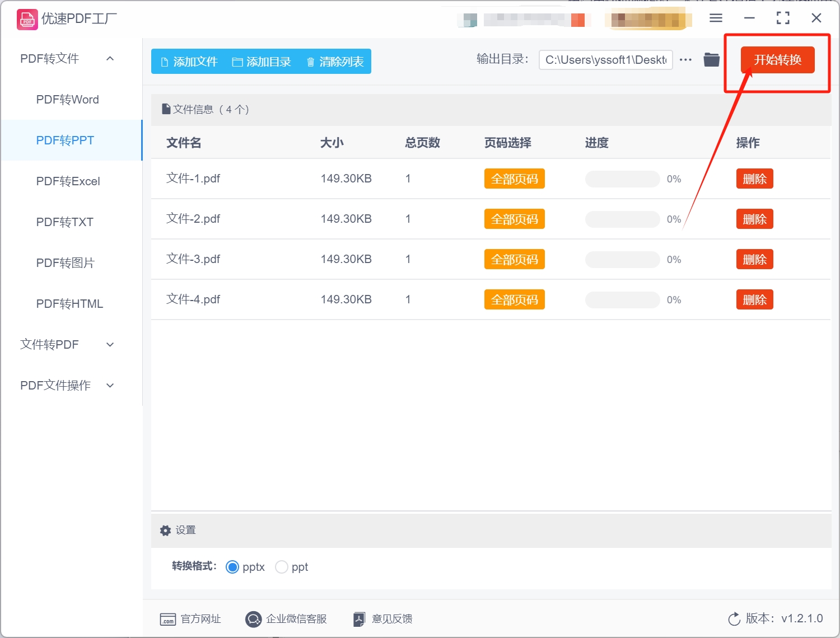Image resolution: width=840 pixels, height=638 pixels.
Task: Click 添加目录 to add a folder
Action: pyautogui.click(x=262, y=62)
